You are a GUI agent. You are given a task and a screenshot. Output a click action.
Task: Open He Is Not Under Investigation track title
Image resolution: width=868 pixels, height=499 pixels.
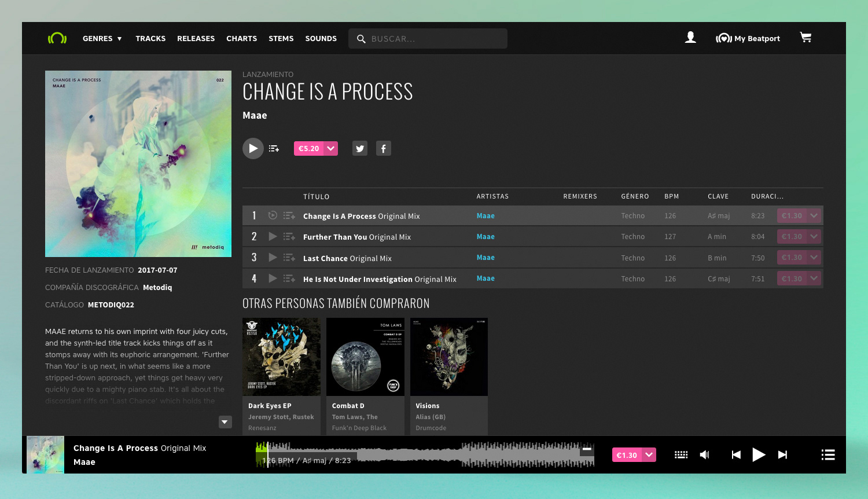click(380, 279)
